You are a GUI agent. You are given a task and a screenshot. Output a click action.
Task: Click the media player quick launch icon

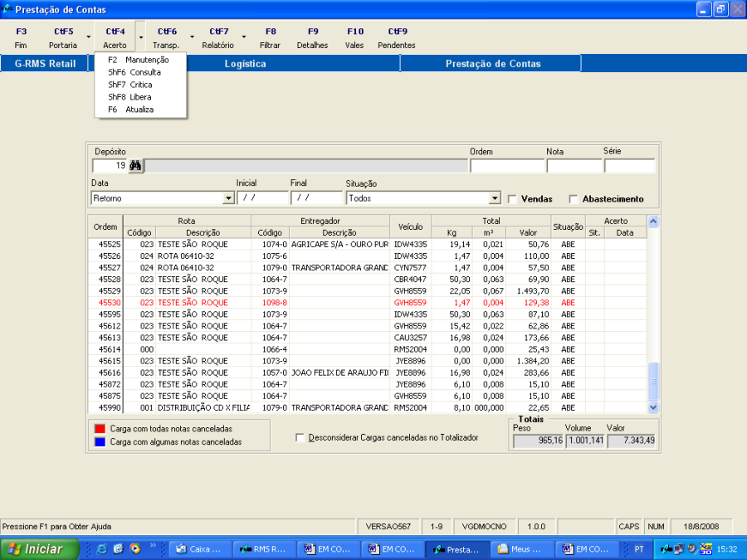[135, 549]
